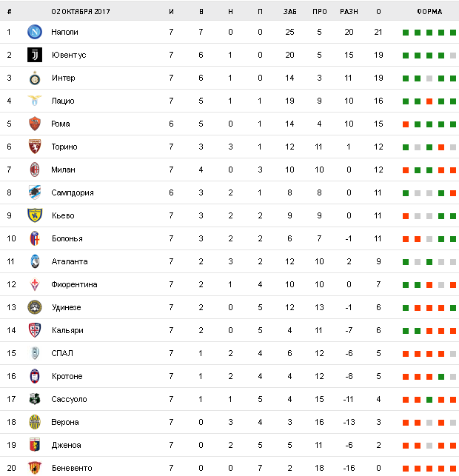This screenshot has width=459, height=476.
Task: Click the РАЗН goal difference header
Action: click(x=348, y=12)
